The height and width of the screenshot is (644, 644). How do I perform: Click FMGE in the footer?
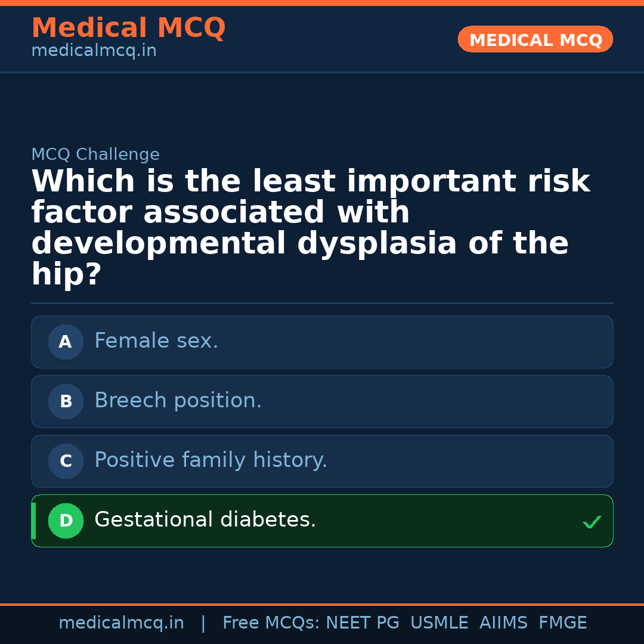(562, 623)
